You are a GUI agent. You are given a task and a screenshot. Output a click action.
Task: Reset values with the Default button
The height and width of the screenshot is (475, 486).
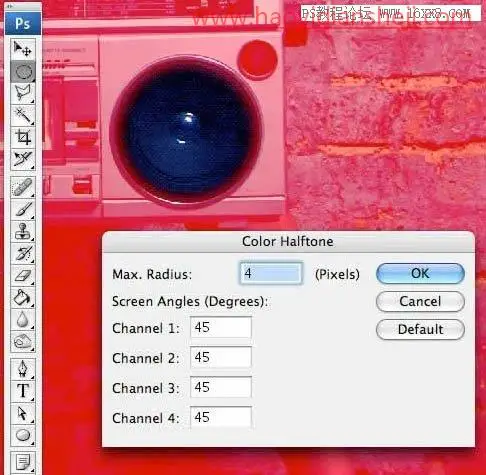coord(420,330)
